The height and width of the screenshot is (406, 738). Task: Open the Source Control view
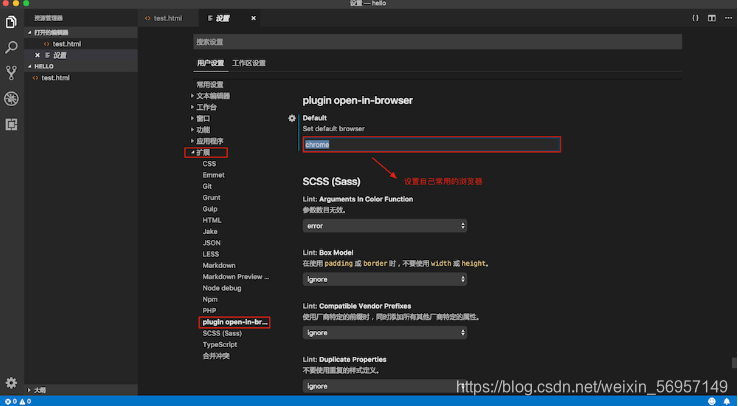[x=11, y=72]
